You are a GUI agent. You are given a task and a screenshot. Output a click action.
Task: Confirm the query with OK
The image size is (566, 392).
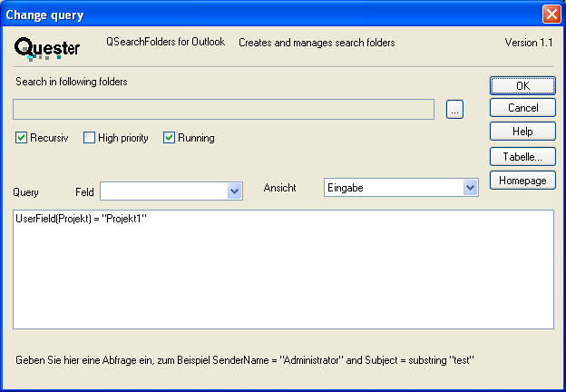point(522,85)
